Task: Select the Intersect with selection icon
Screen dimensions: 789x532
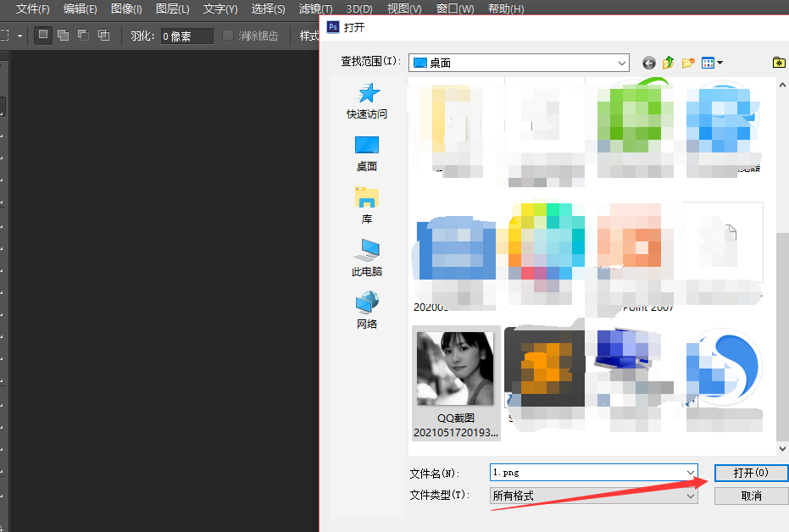Action: click(x=103, y=36)
